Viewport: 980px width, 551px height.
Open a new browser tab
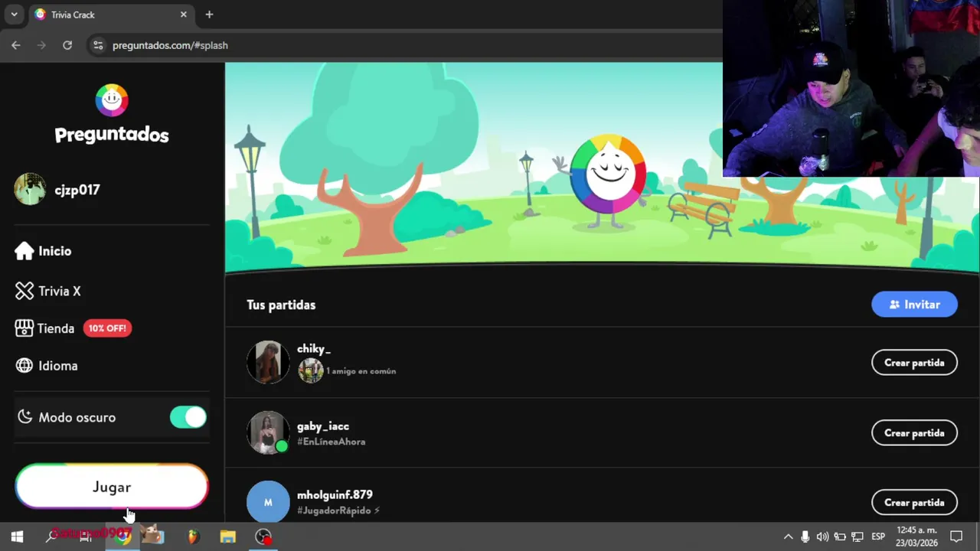coord(209,15)
